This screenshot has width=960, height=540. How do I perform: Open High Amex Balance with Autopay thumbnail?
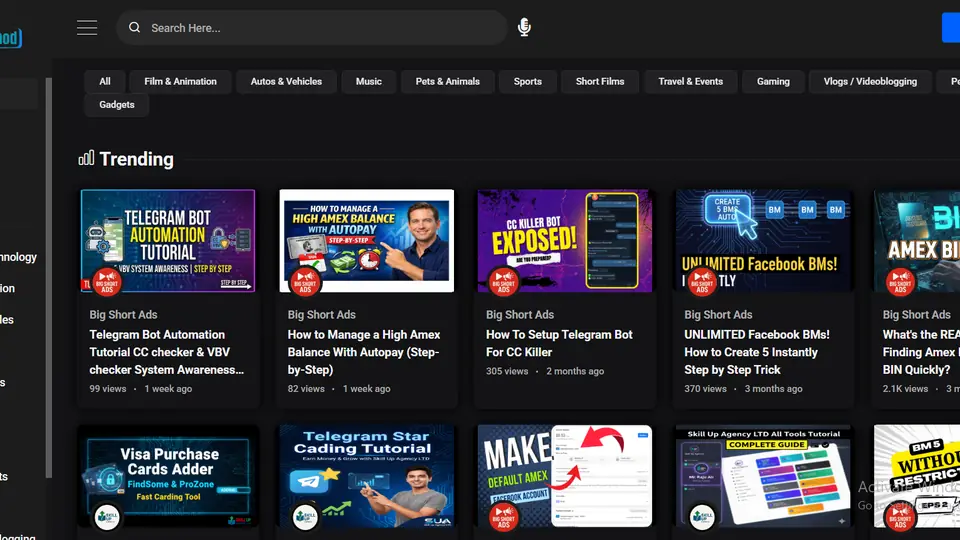click(367, 241)
